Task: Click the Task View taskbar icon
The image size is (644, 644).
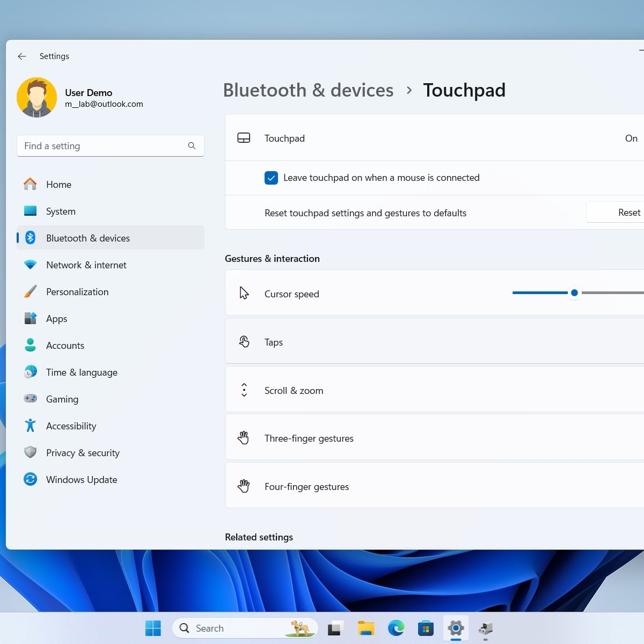Action: pos(336,628)
